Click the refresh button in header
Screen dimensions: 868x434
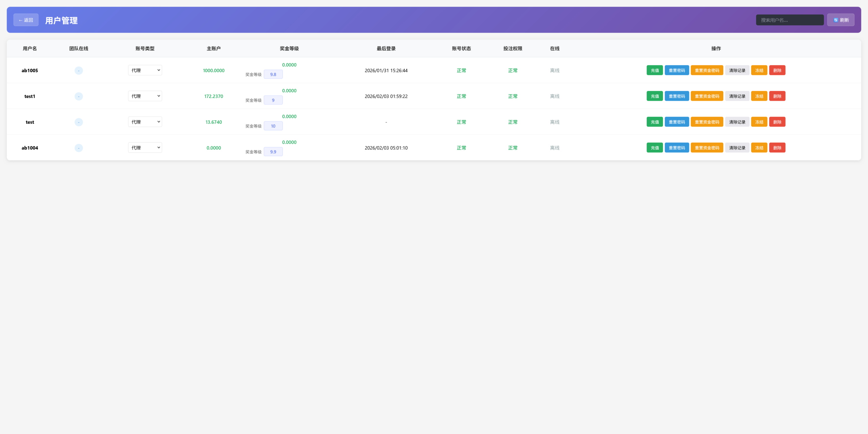point(841,20)
